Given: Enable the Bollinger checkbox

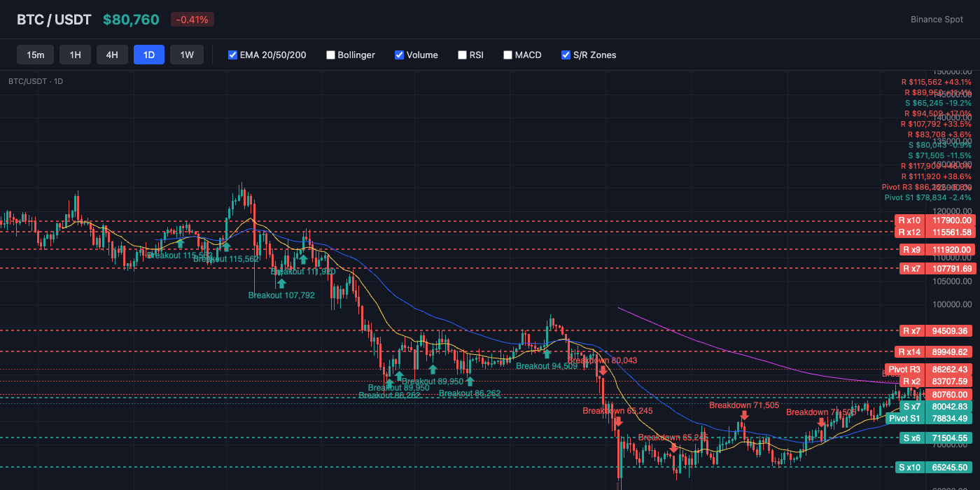Looking at the screenshot, I should coord(330,55).
